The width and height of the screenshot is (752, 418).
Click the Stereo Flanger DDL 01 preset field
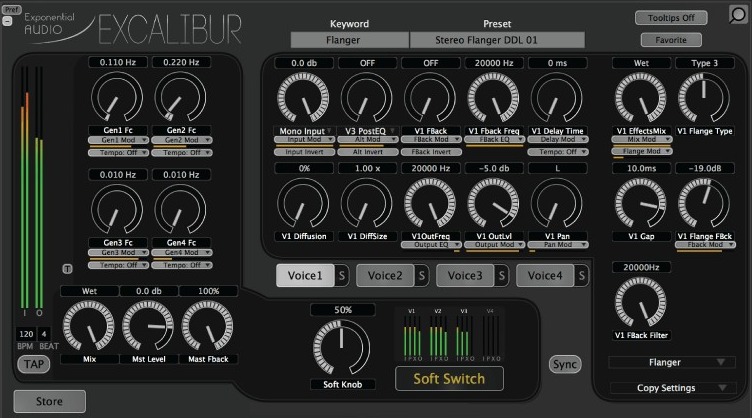point(496,41)
